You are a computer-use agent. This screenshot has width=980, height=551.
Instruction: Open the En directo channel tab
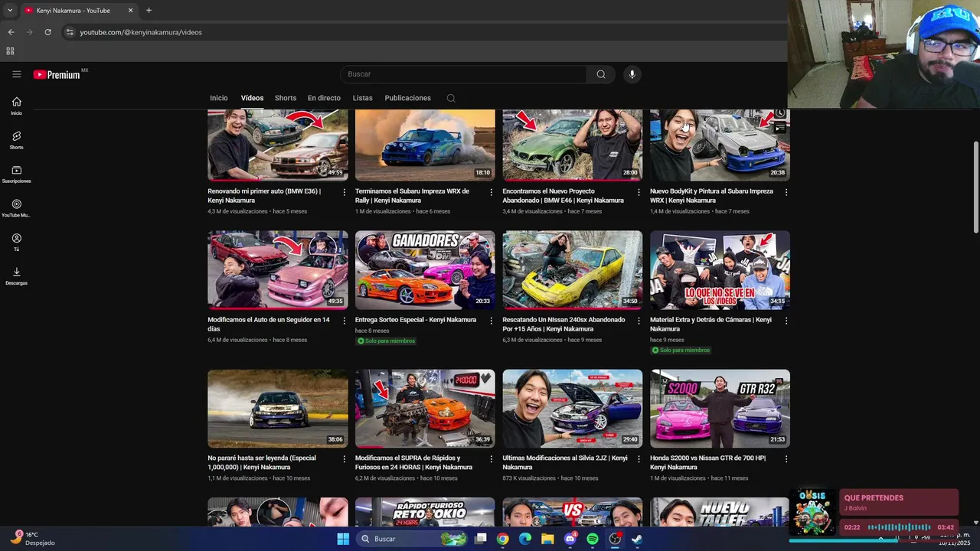point(324,98)
